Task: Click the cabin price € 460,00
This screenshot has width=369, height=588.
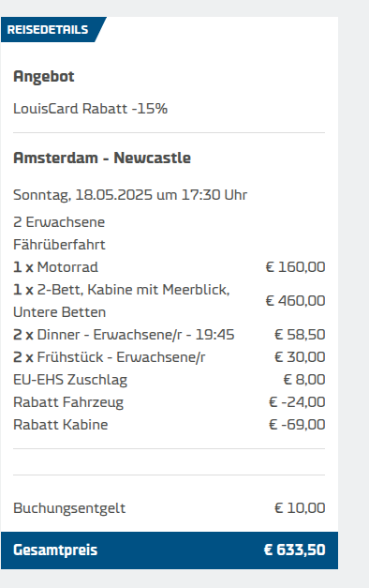Action: pyautogui.click(x=295, y=301)
